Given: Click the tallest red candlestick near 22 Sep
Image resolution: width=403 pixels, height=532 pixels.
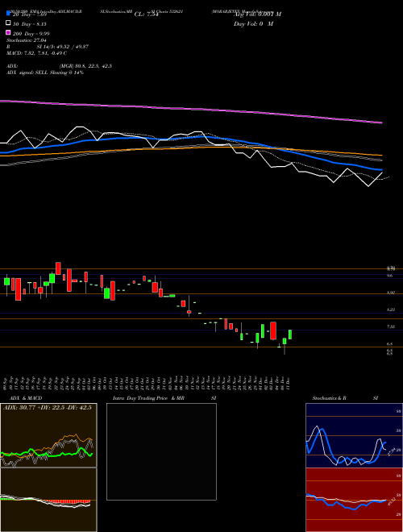Looking at the screenshot, I should point(58,268).
